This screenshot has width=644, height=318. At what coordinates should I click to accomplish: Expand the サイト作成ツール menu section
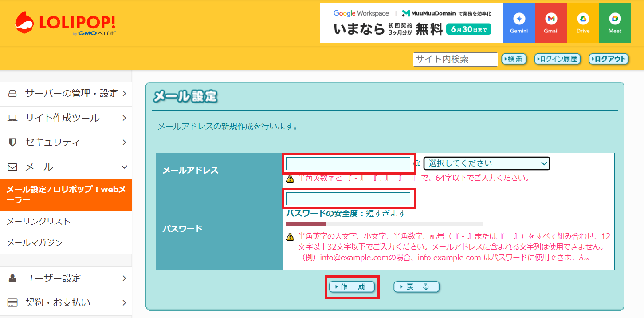click(x=66, y=118)
